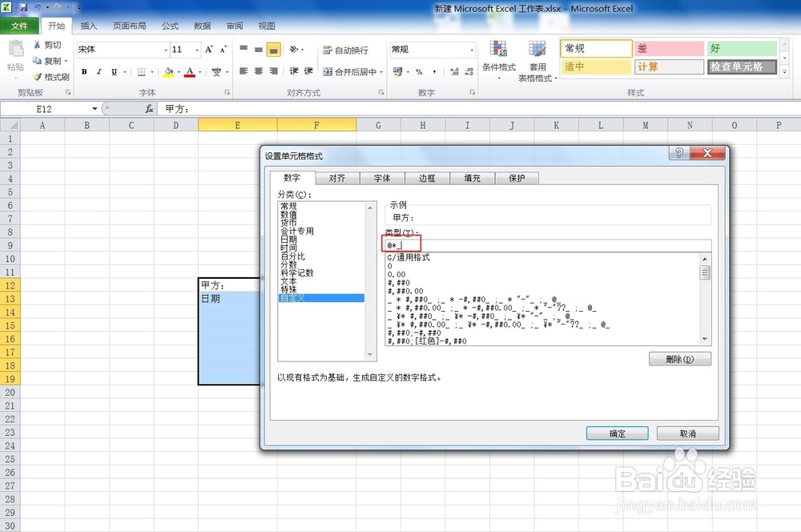Select 检查单元格 cell style
The width and height of the screenshot is (801, 532).
[742, 67]
